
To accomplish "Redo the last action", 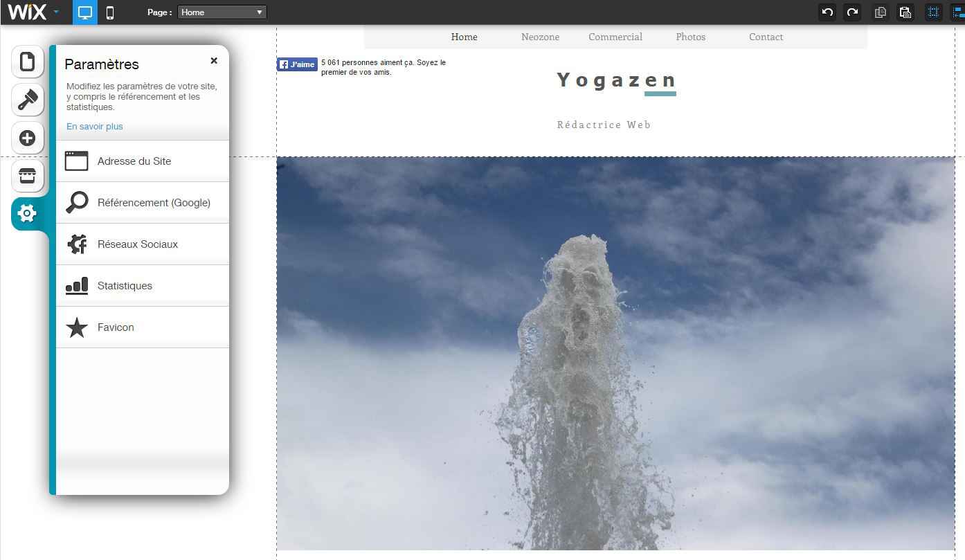I will [x=852, y=12].
